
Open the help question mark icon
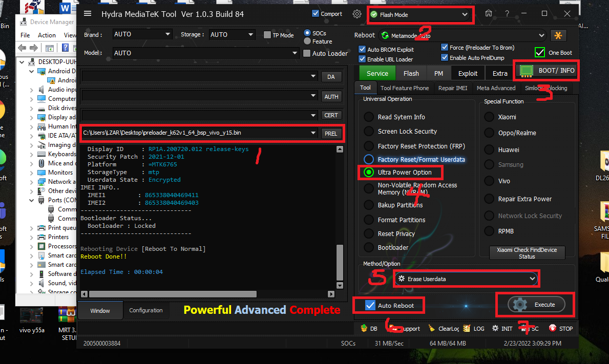tap(507, 14)
